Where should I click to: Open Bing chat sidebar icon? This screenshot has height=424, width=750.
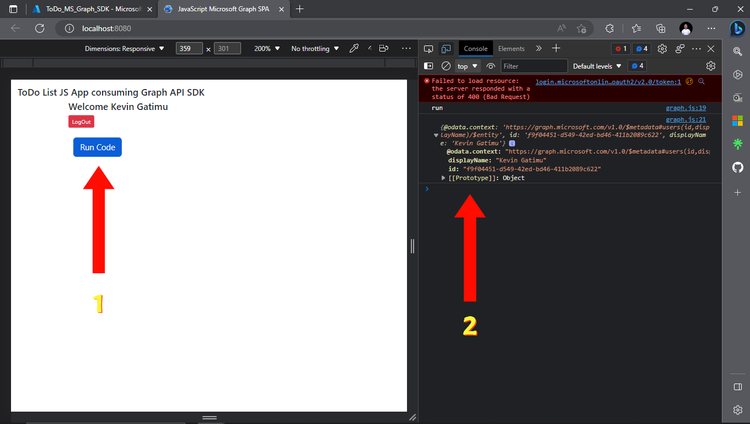[737, 29]
